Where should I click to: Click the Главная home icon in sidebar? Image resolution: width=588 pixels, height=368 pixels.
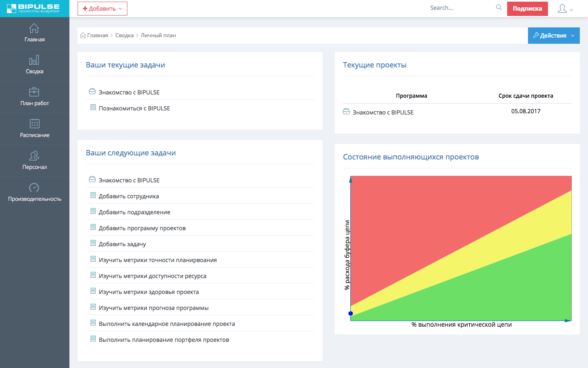[34, 28]
